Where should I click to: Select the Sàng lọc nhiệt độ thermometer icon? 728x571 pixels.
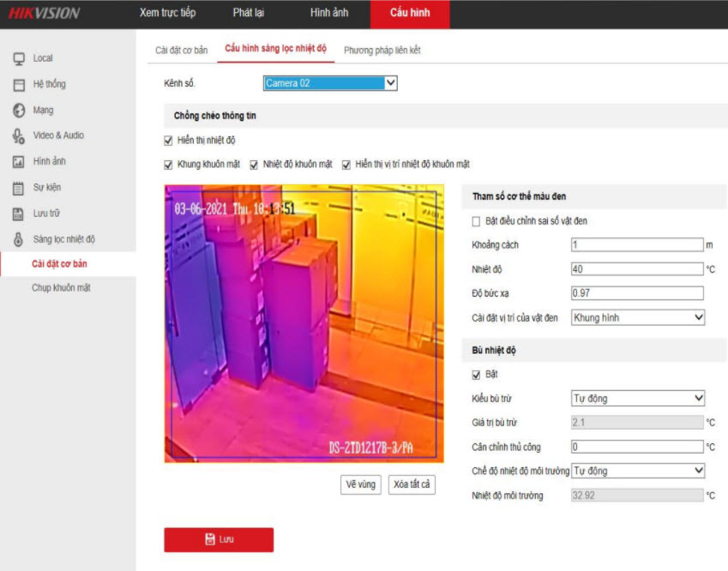point(18,239)
